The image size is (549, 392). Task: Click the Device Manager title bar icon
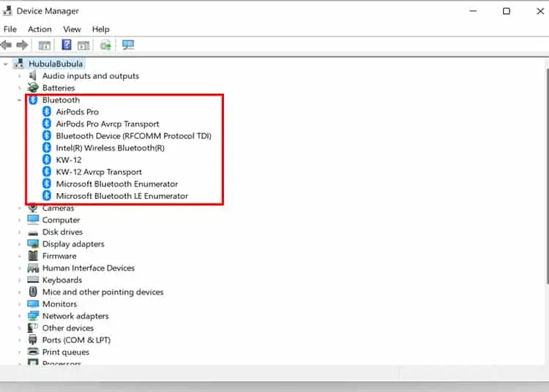[x=7, y=11]
